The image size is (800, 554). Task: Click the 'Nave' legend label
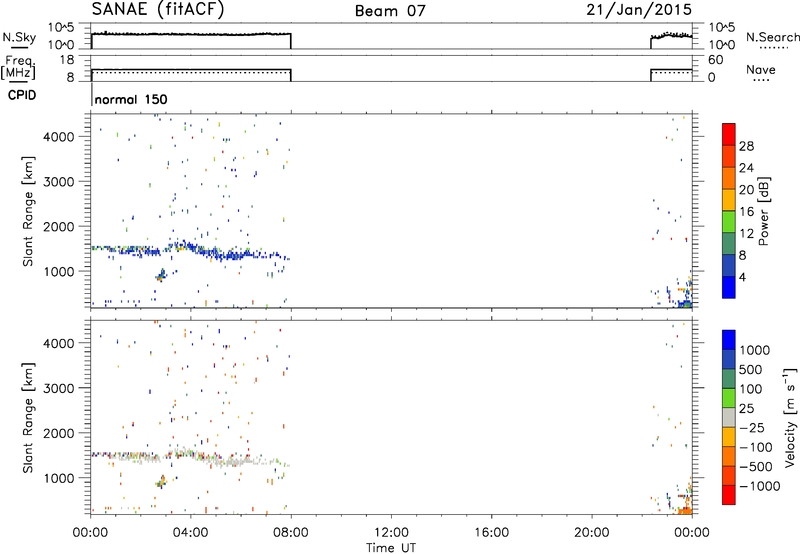760,70
